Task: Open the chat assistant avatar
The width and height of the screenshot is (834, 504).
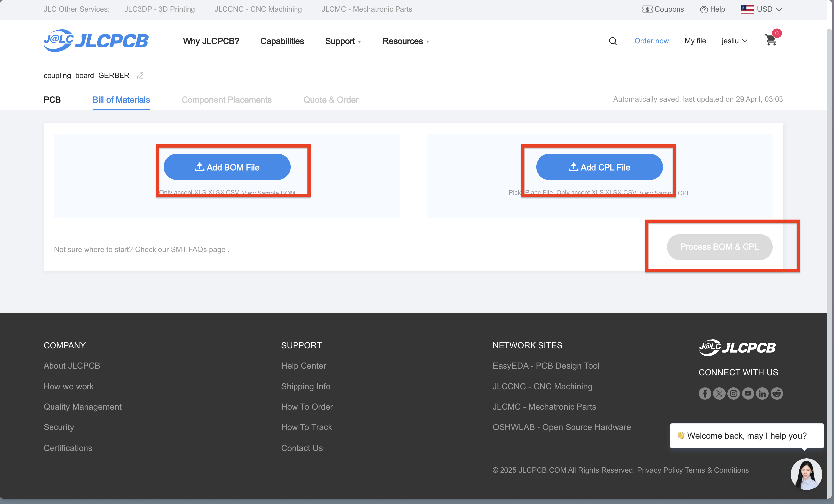Action: [806, 474]
